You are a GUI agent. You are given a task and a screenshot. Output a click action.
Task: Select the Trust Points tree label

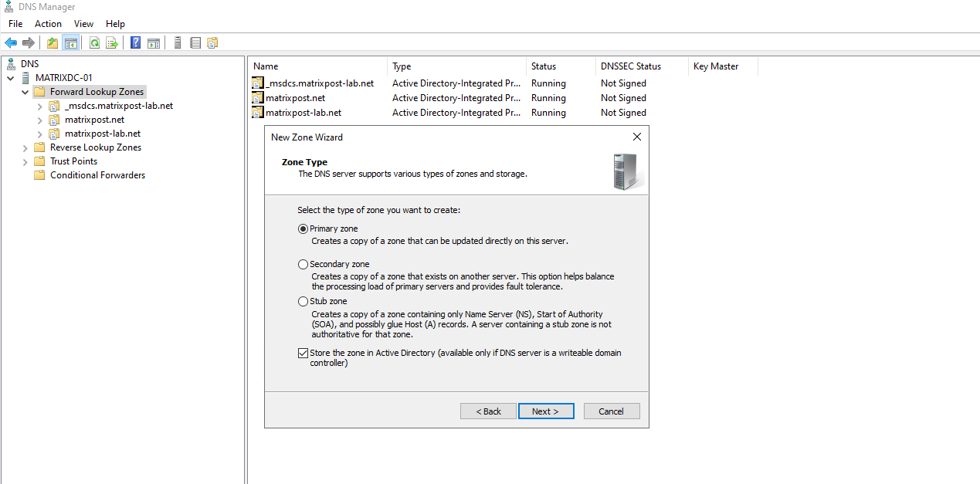[x=73, y=161]
